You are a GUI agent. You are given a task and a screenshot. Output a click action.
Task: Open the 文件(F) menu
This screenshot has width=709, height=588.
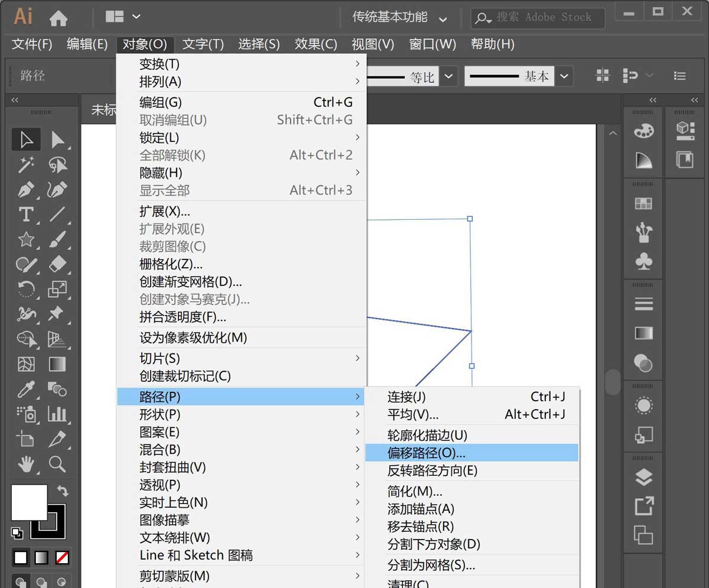pyautogui.click(x=32, y=44)
